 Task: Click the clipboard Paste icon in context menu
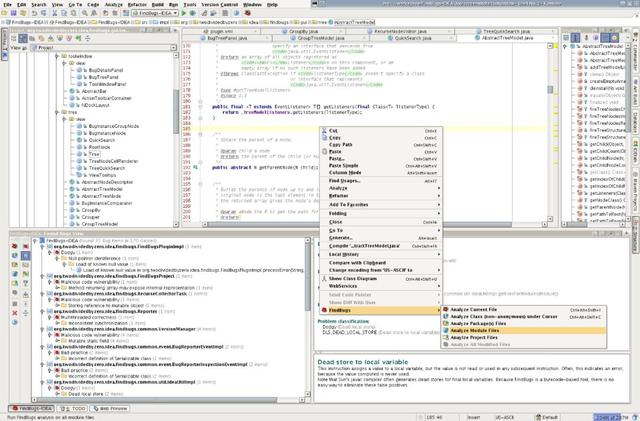[x=324, y=151]
